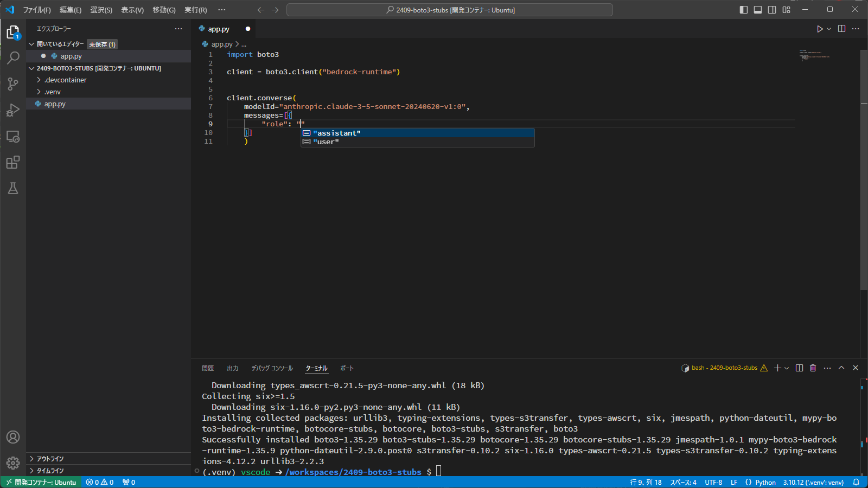Open the ファイル(F) menu
Screen dimensions: 868x488
(37, 10)
